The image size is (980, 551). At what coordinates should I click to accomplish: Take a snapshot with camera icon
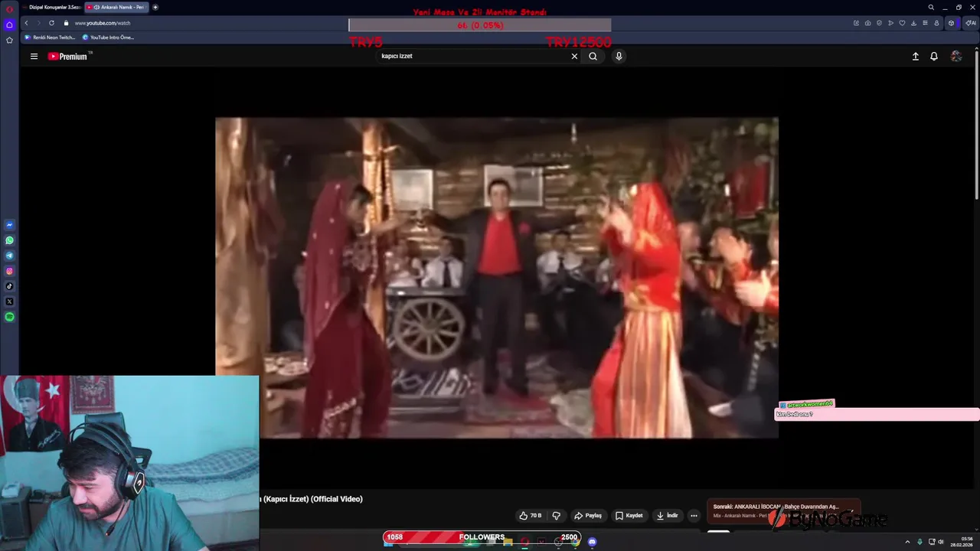tap(867, 23)
